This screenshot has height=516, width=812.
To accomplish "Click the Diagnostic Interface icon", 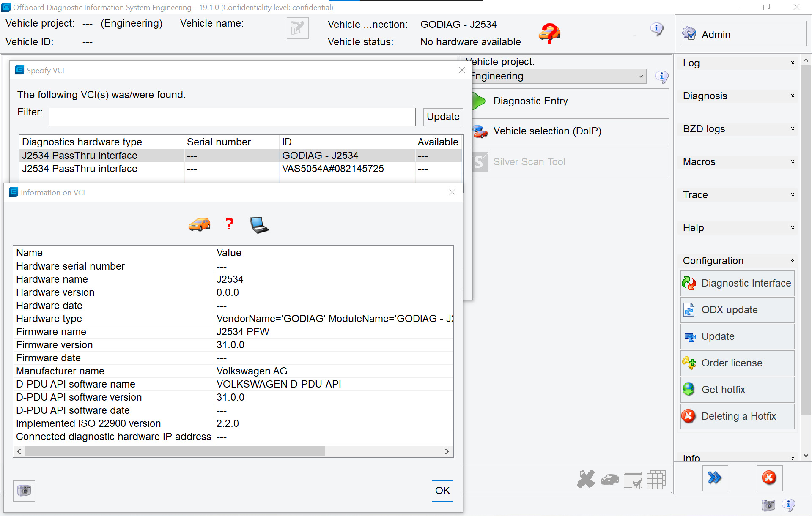I will click(689, 283).
